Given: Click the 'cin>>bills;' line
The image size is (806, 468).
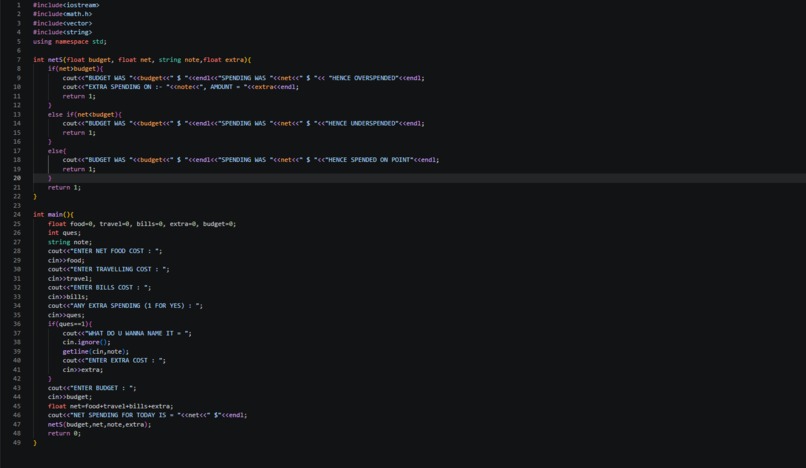Looking at the screenshot, I should [68, 297].
